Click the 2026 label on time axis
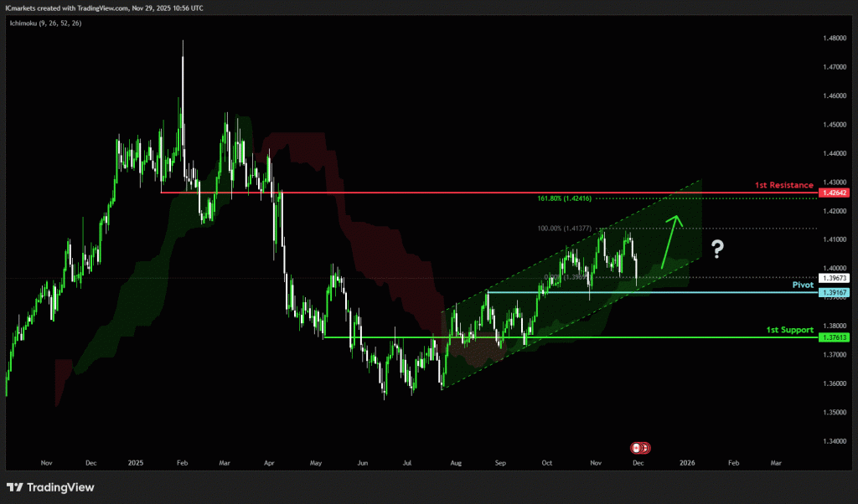This screenshot has width=858, height=504. pos(687,462)
